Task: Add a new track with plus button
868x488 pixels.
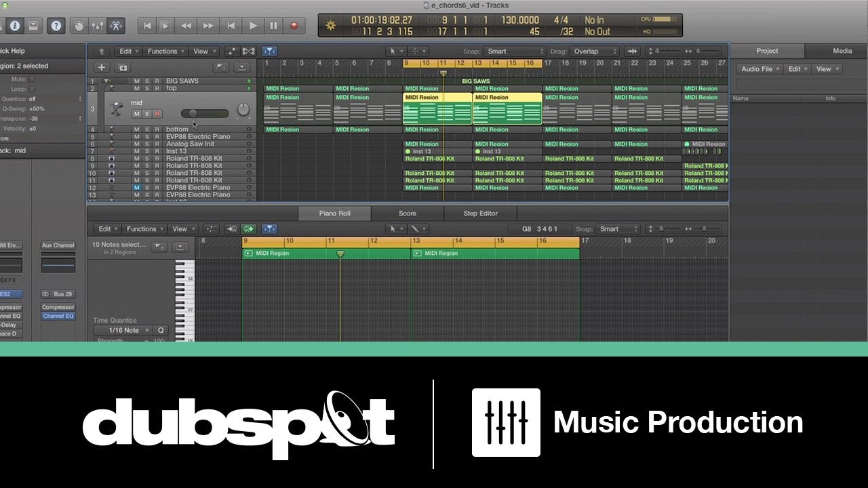Action: pos(102,67)
